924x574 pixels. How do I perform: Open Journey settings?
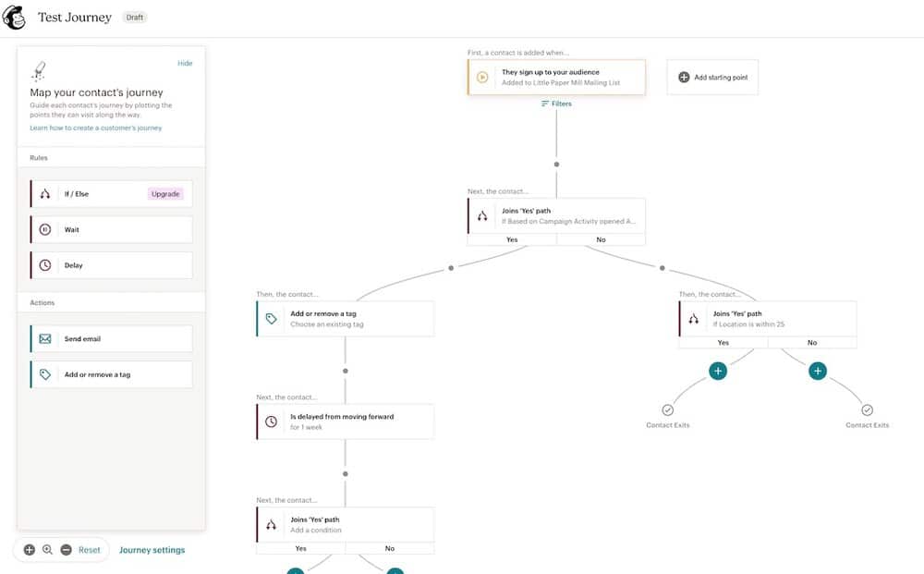tap(152, 550)
